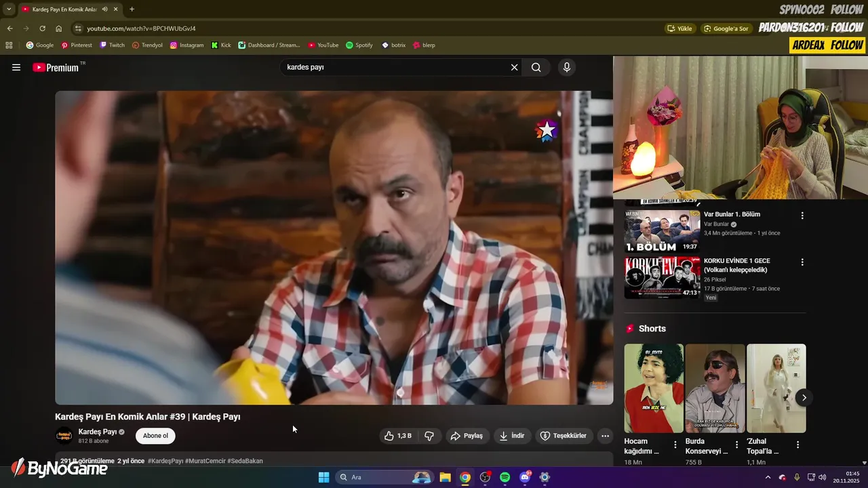868x488 pixels.
Task: Dislike the video with thumbs down
Action: pos(429,436)
